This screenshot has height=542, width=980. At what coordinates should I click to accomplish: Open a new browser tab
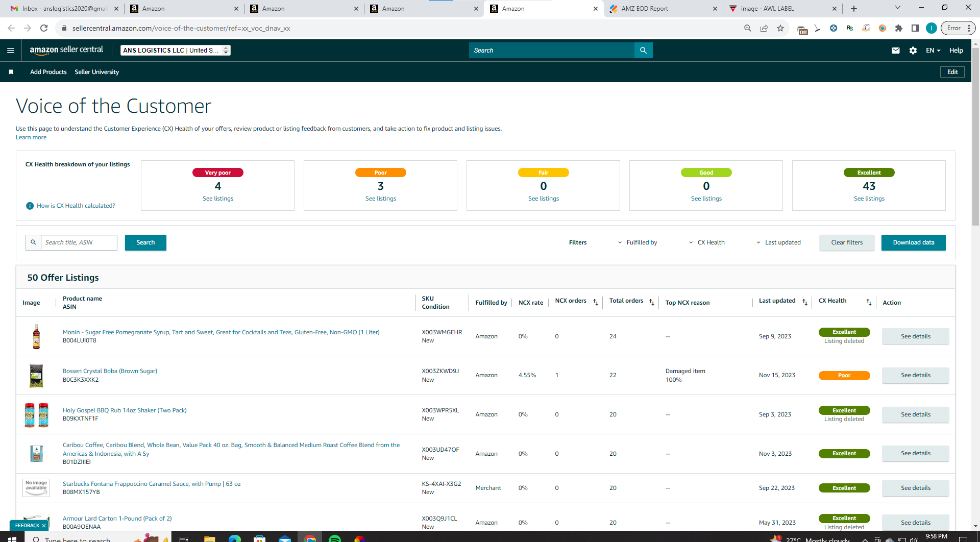click(x=854, y=9)
